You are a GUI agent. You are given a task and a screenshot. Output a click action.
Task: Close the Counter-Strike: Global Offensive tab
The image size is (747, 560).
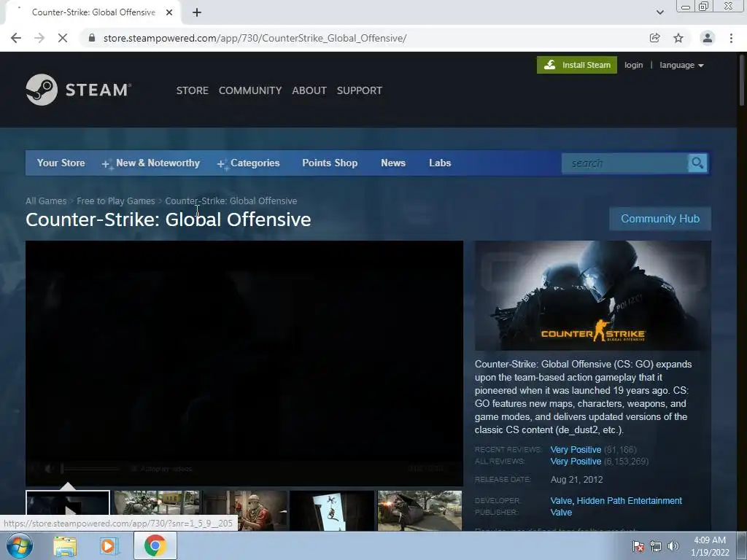tap(169, 12)
